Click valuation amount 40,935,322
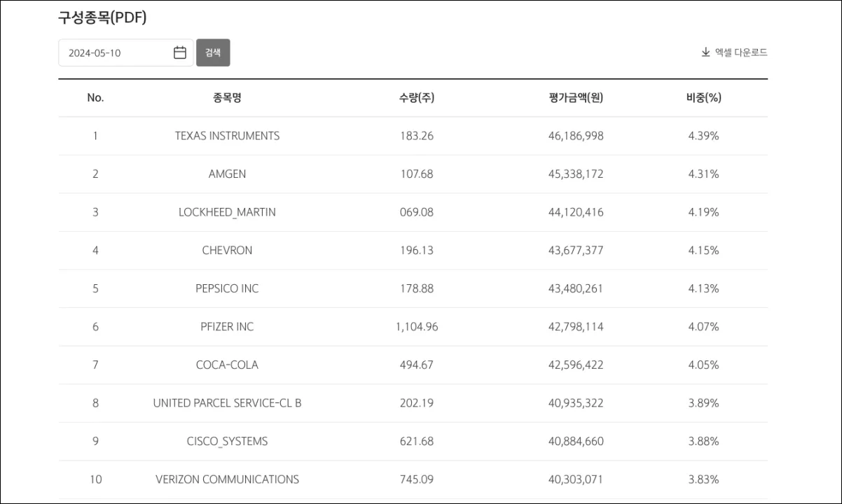 pyautogui.click(x=576, y=403)
